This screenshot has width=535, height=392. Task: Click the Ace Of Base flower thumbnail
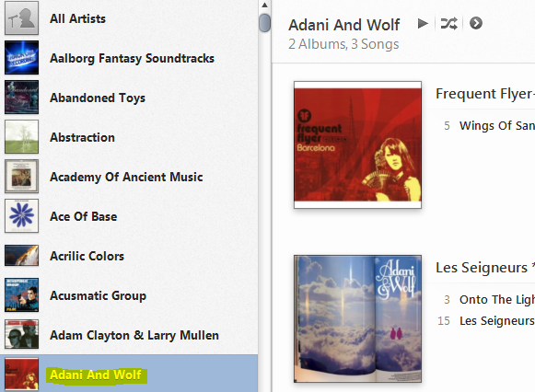21,215
